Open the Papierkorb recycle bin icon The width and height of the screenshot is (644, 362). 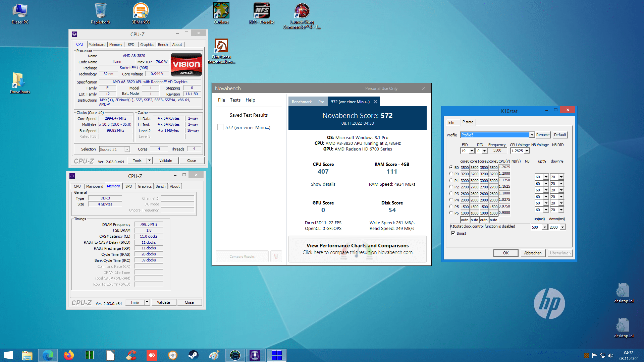(x=100, y=14)
